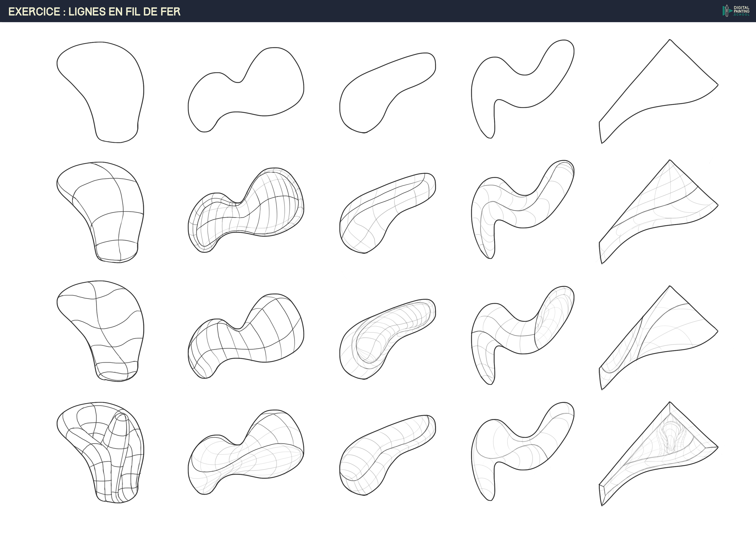Select the blank pear-shaped blob outline
Viewport: 756px width, 534px height.
[x=105, y=89]
